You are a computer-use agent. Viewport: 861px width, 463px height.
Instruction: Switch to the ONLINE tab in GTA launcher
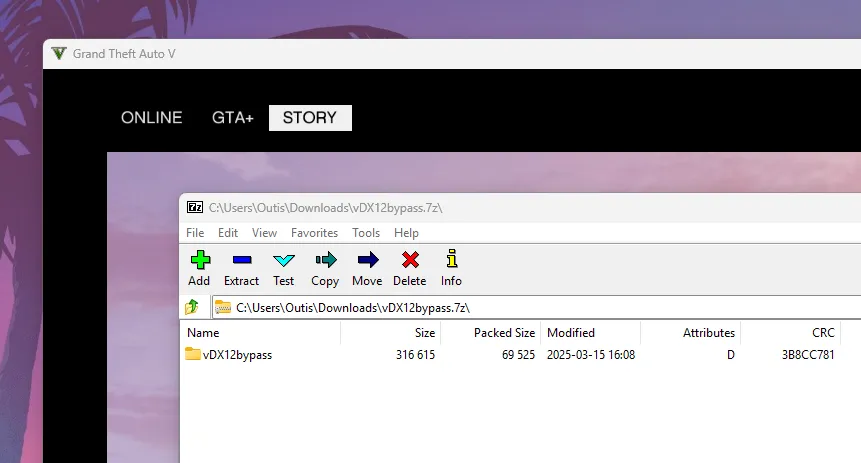(x=152, y=118)
